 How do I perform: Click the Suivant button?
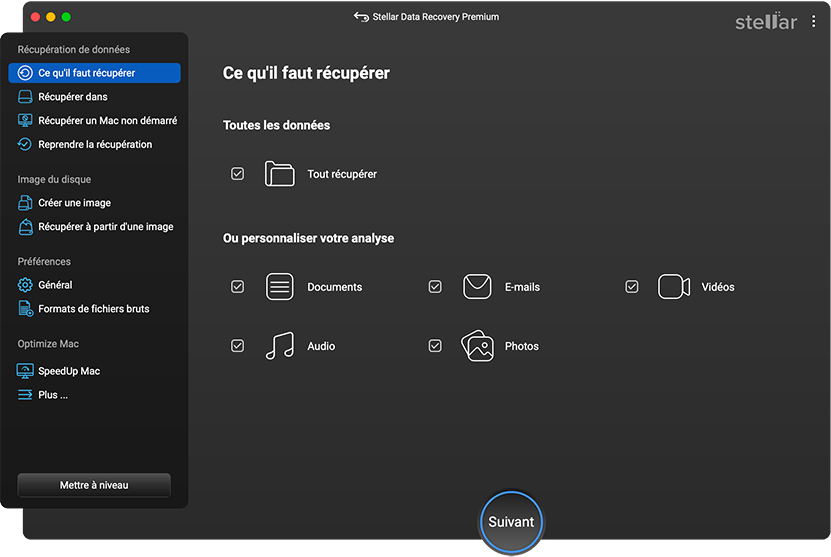point(511,522)
